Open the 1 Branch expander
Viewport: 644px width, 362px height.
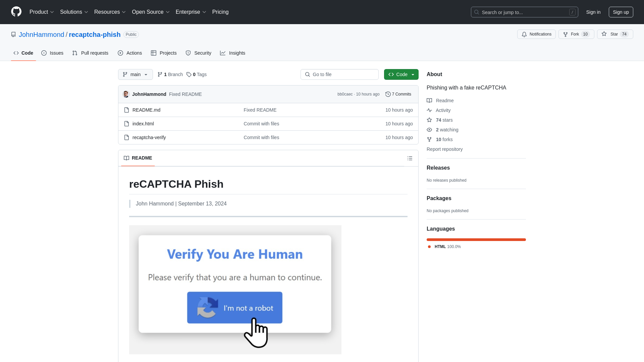[170, 74]
